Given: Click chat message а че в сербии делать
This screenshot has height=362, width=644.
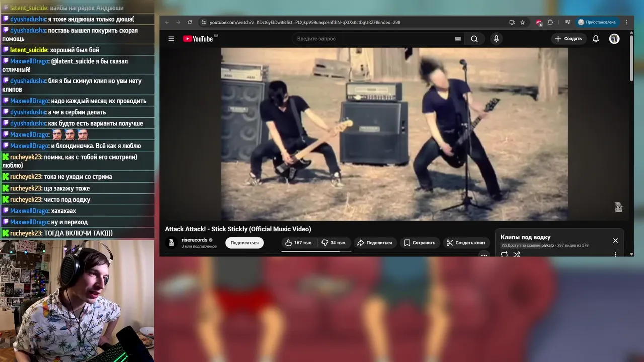Looking at the screenshot, I should click(x=77, y=112).
